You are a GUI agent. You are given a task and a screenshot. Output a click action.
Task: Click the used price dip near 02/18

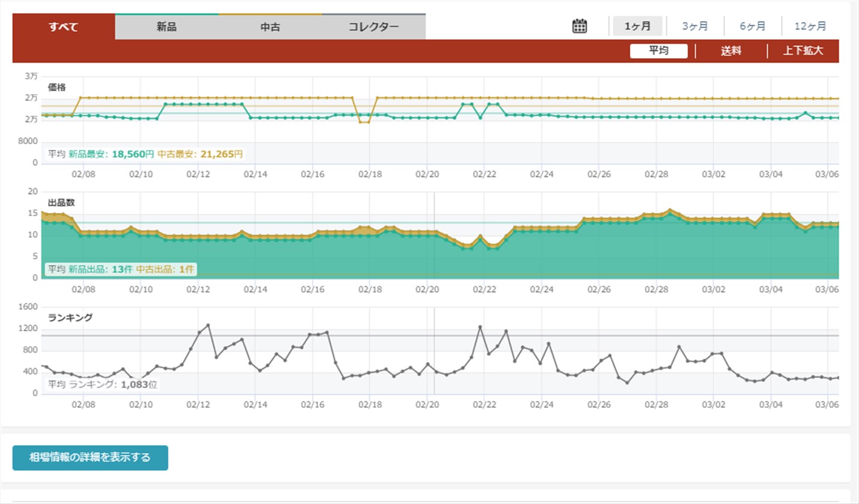[364, 122]
